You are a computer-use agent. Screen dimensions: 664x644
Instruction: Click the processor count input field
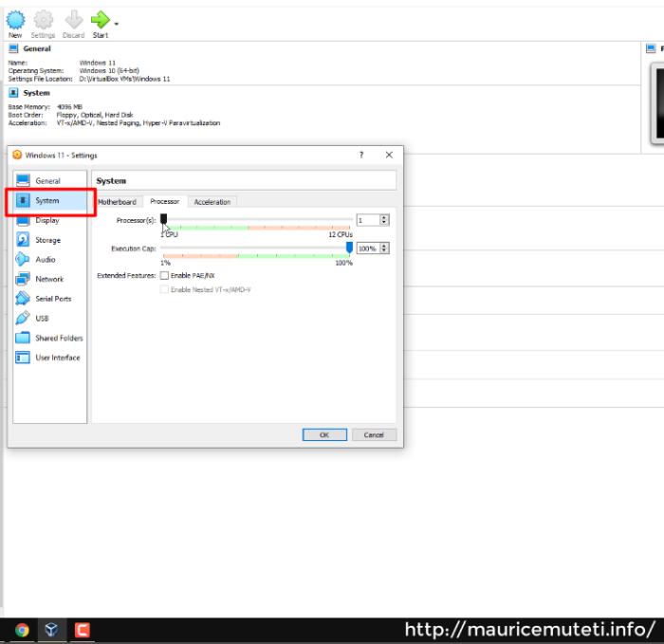[368, 220]
